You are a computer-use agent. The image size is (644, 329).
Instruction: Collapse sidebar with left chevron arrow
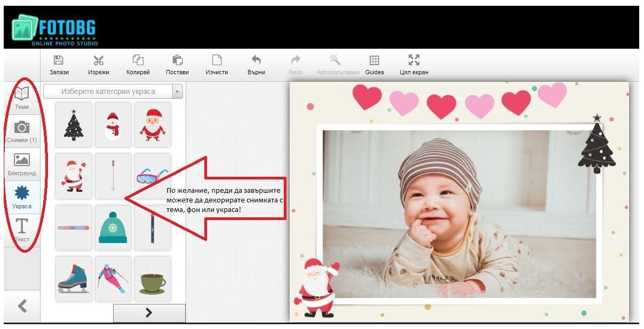22,306
